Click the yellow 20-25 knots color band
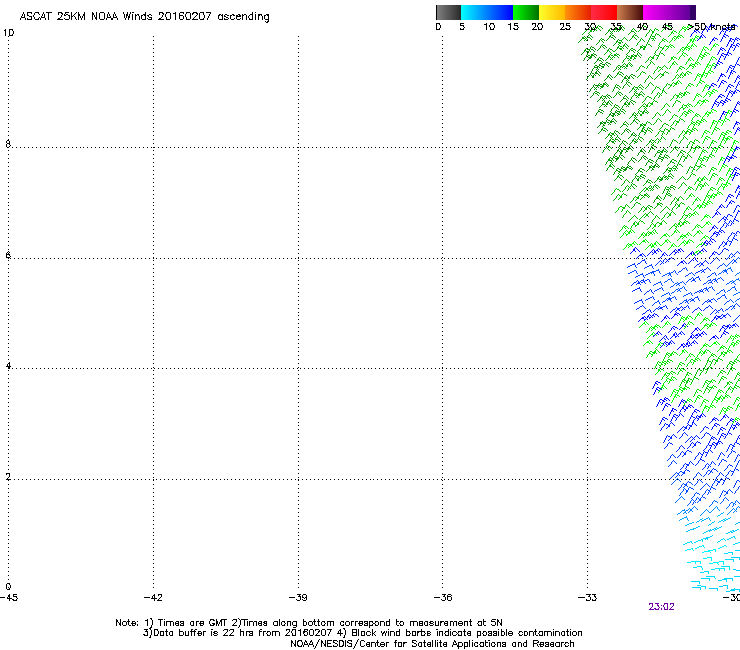Screen dimensions: 740x650 point(552,12)
